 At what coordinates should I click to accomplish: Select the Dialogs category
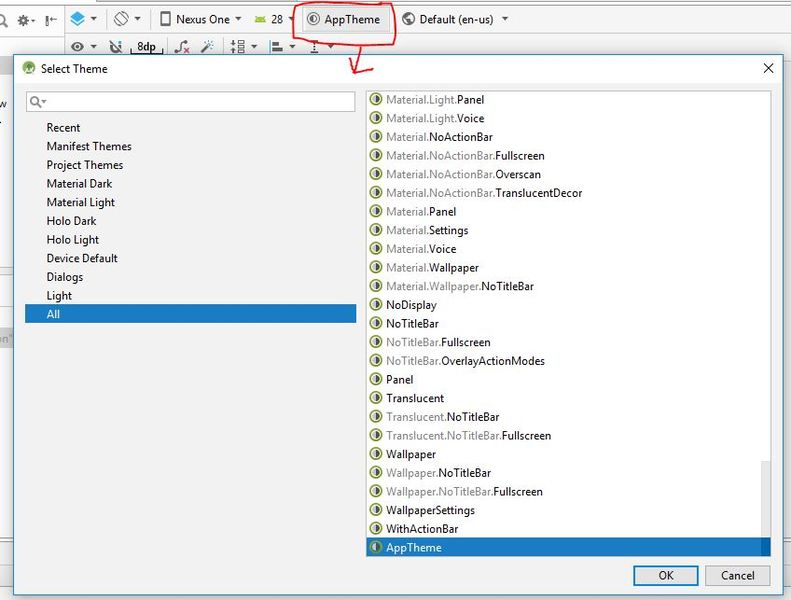pyautogui.click(x=65, y=277)
